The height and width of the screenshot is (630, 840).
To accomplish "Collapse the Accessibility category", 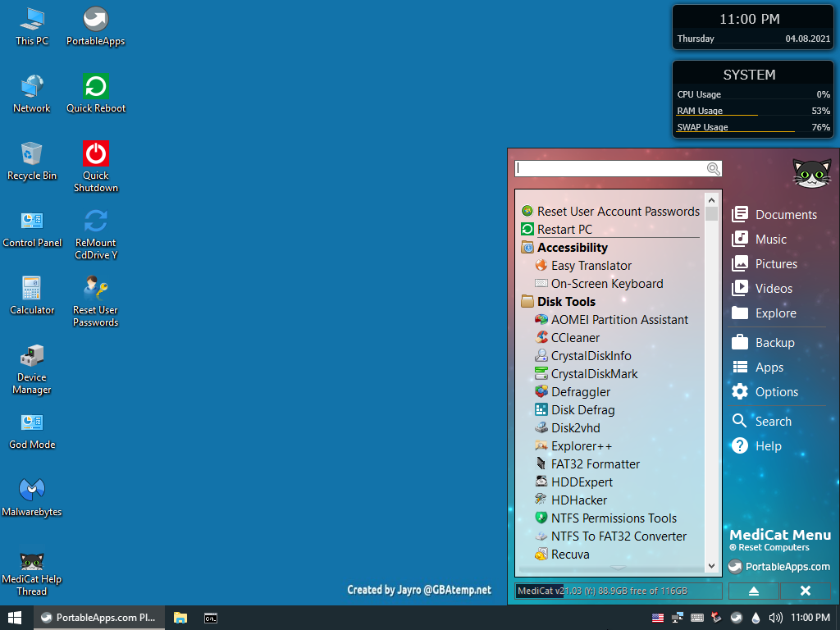I will pos(564,248).
